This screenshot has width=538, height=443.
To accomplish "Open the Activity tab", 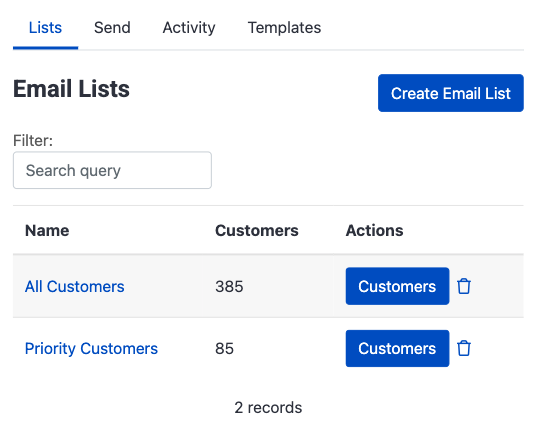I will 189,27.
